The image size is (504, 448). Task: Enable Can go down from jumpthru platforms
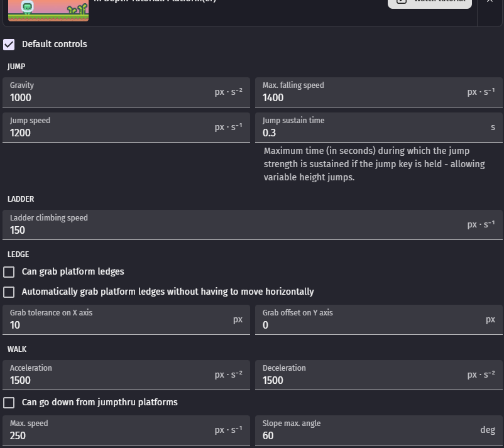(x=9, y=402)
